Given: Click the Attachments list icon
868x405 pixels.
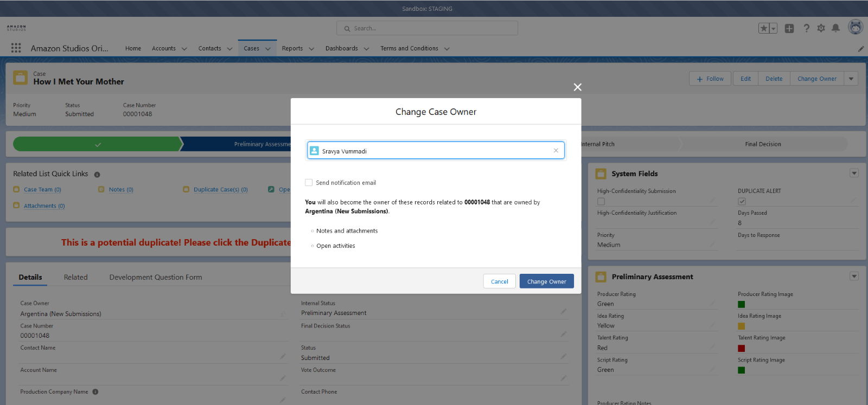Looking at the screenshot, I should pyautogui.click(x=16, y=205).
